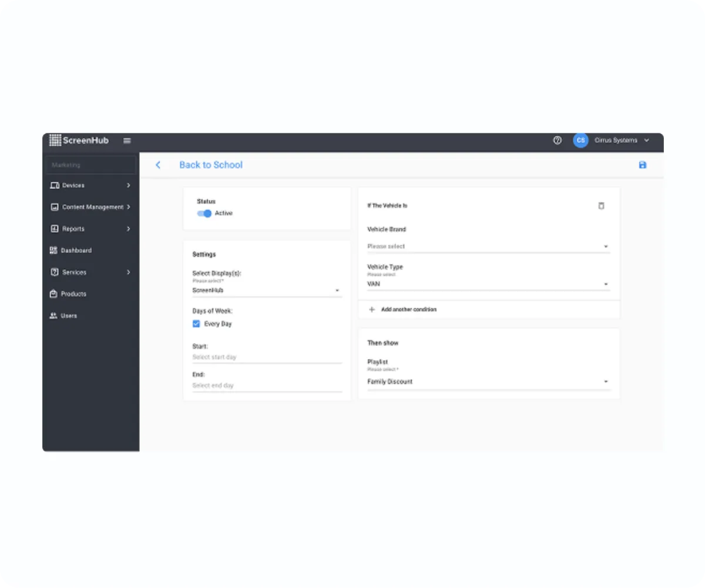Open the Vehicle Type dropdown
The width and height of the screenshot is (705, 588).
pyautogui.click(x=488, y=284)
